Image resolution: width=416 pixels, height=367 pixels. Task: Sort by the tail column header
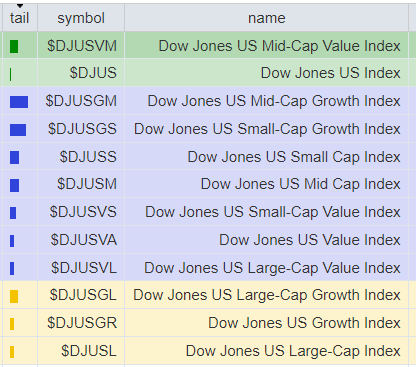(19, 18)
